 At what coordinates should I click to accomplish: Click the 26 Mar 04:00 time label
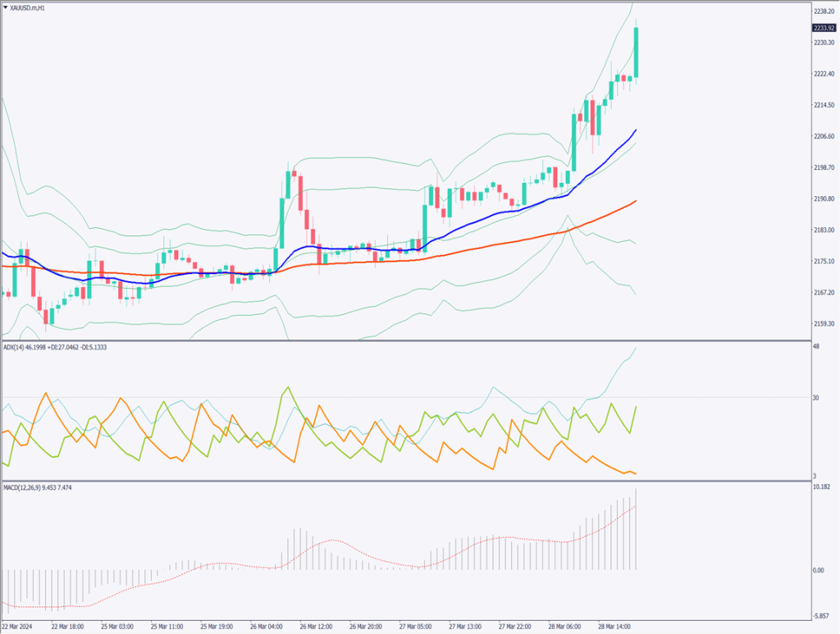coord(267,625)
